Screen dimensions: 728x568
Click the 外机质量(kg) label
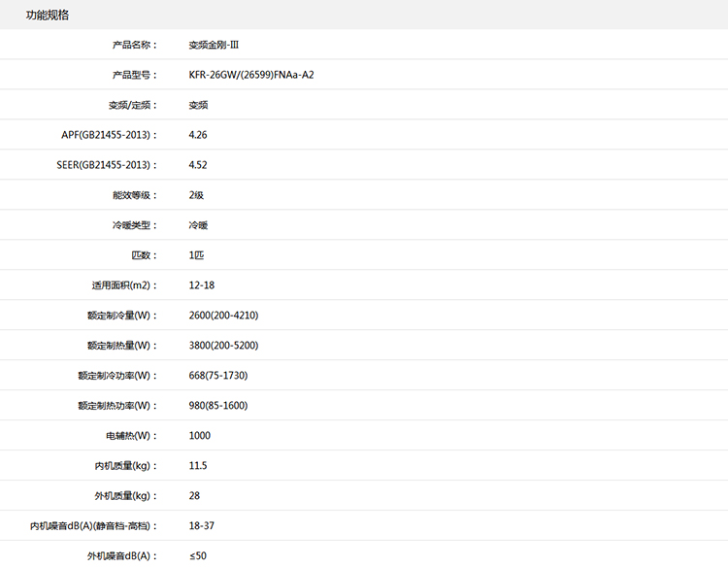click(126, 496)
